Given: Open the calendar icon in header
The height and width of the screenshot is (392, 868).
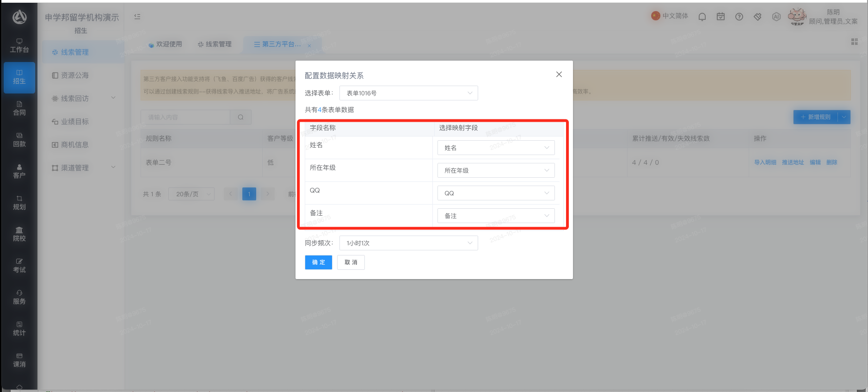Looking at the screenshot, I should click(x=720, y=17).
